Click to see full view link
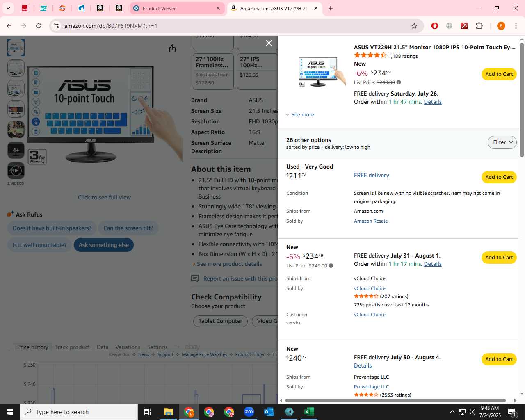This screenshot has width=525, height=420. [104, 197]
